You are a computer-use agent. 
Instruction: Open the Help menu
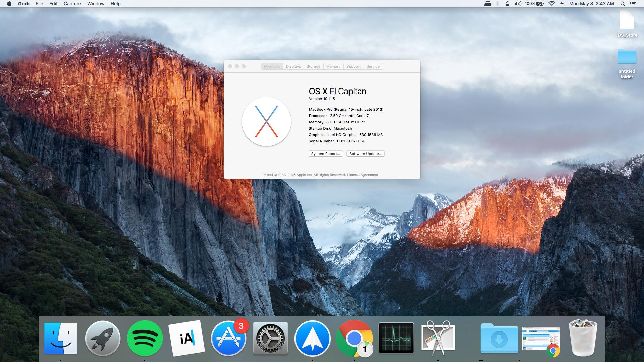115,4
